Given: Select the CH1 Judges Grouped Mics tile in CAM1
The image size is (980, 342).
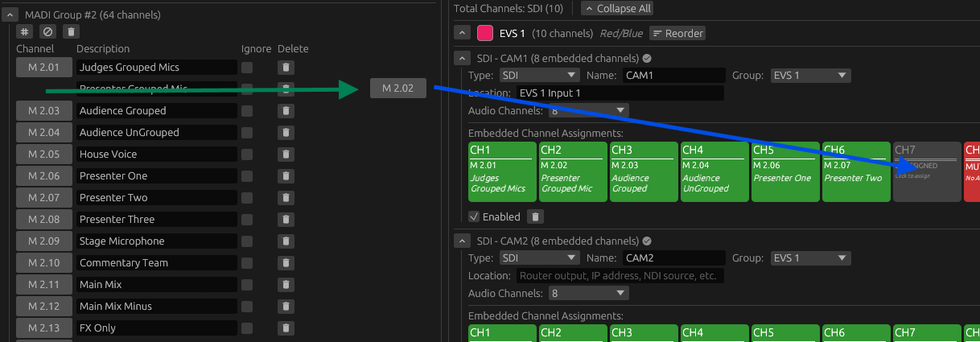Looking at the screenshot, I should [502, 172].
